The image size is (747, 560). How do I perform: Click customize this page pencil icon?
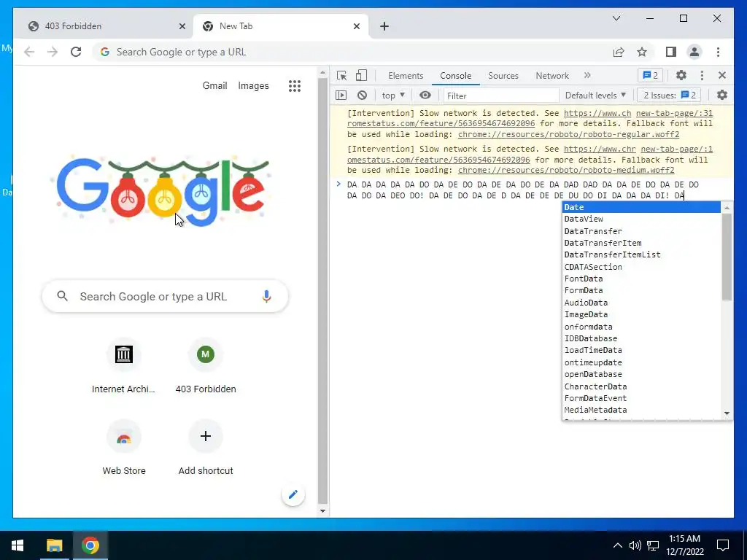pos(293,494)
